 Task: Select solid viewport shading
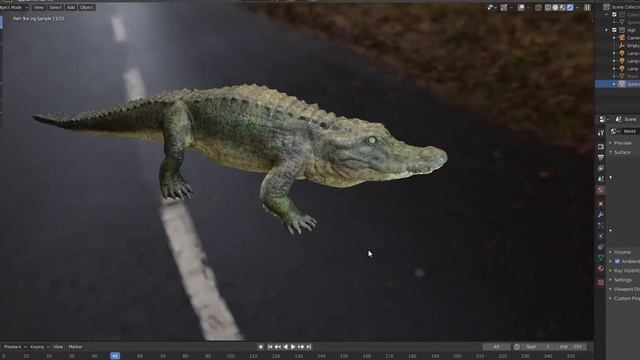pyautogui.click(x=555, y=7)
